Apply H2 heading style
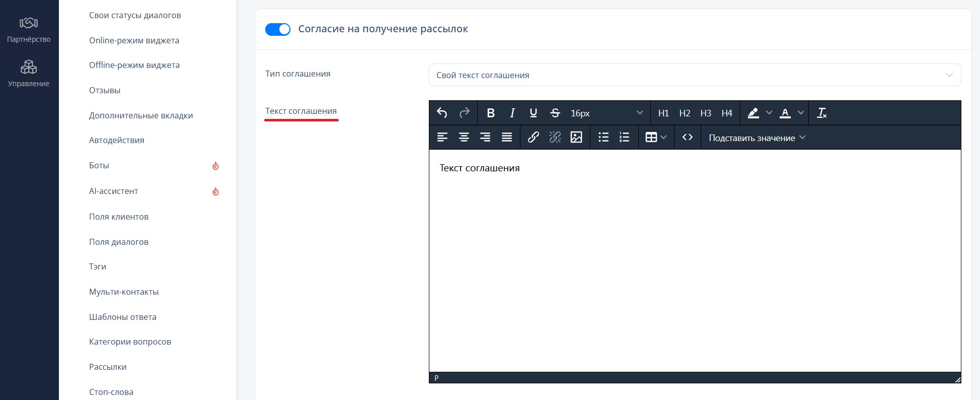Image resolution: width=980 pixels, height=400 pixels. tap(685, 113)
